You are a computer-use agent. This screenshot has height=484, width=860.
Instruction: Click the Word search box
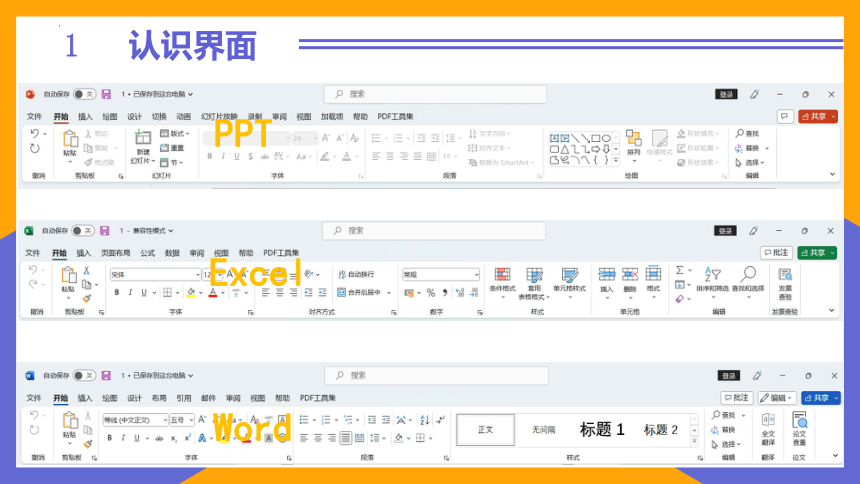click(x=436, y=375)
